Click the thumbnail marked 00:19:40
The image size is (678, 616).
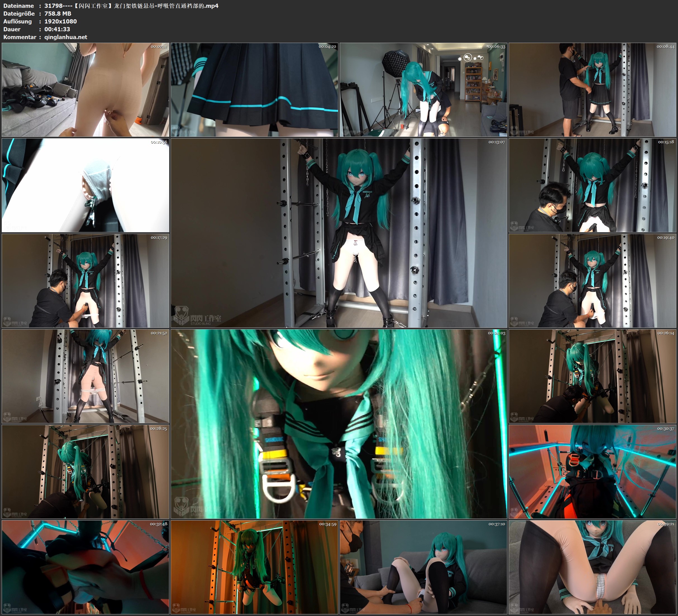592,281
